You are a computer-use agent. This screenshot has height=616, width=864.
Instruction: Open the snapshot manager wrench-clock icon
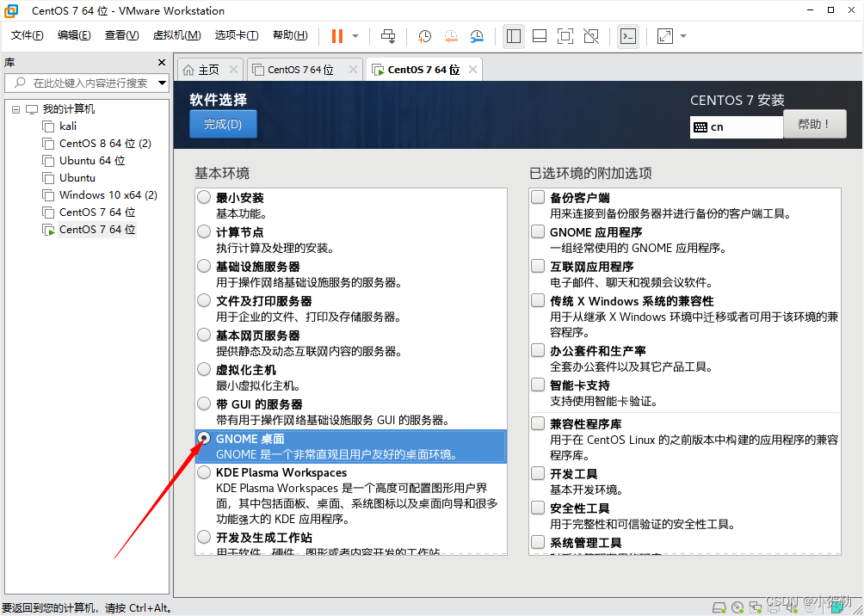click(x=477, y=36)
